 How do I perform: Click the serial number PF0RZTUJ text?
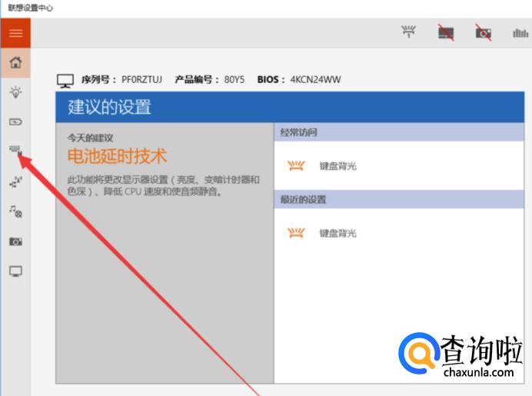click(x=141, y=79)
